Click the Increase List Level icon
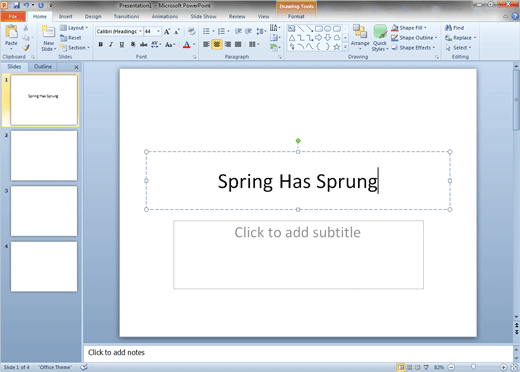Viewport: 520px width, 372px height. (x=248, y=31)
